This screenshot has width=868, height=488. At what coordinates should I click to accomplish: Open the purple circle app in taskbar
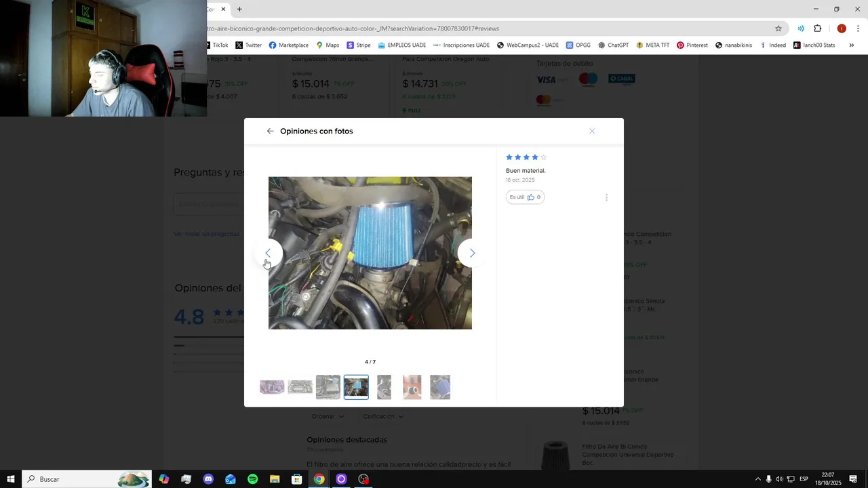click(341, 479)
